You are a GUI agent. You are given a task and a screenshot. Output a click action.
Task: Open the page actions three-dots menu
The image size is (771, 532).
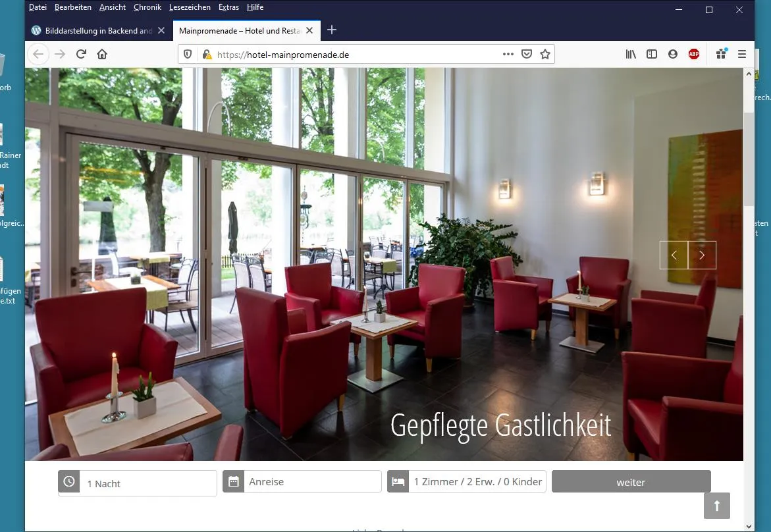508,54
